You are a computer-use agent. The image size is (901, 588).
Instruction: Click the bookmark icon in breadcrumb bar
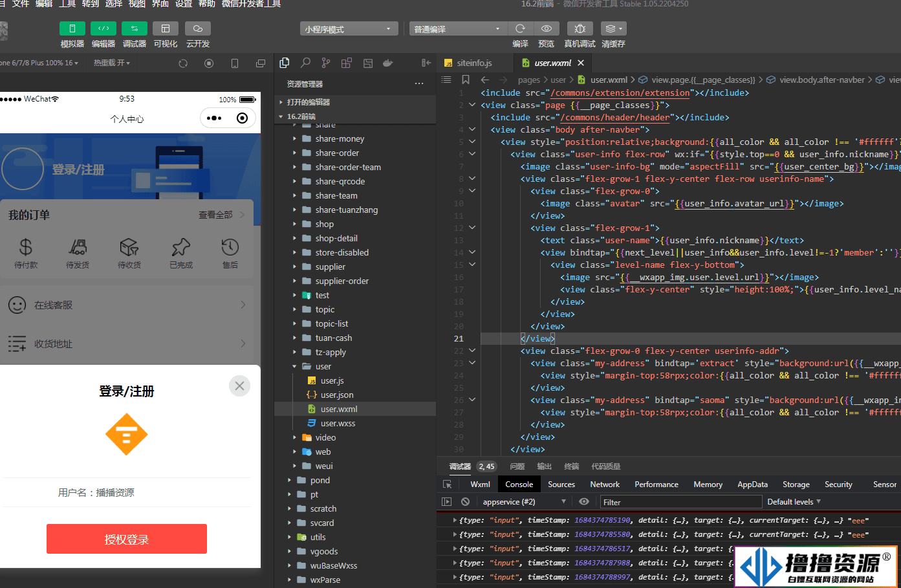pyautogui.click(x=466, y=80)
